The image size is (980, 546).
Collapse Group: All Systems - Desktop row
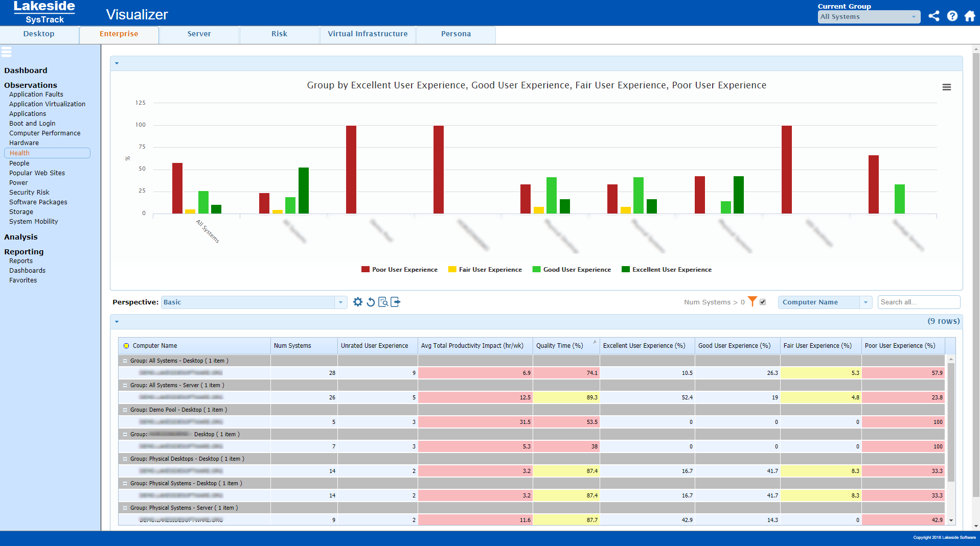tap(125, 361)
